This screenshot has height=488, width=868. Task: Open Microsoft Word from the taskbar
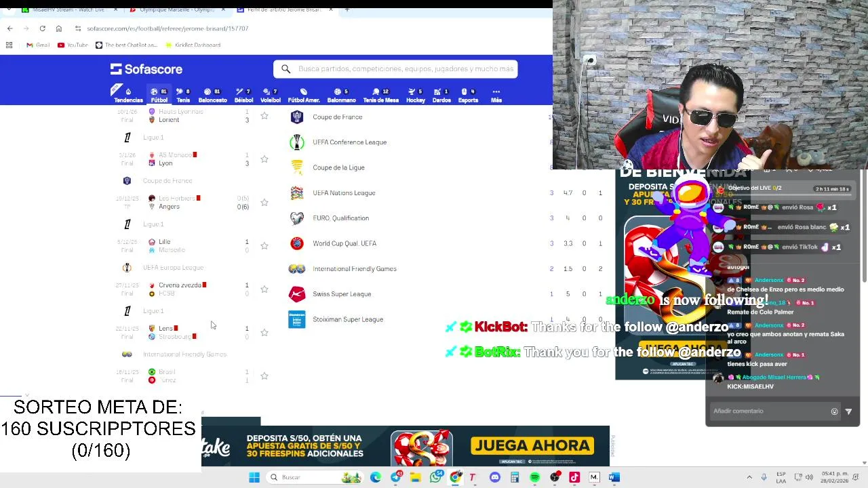coord(614,477)
